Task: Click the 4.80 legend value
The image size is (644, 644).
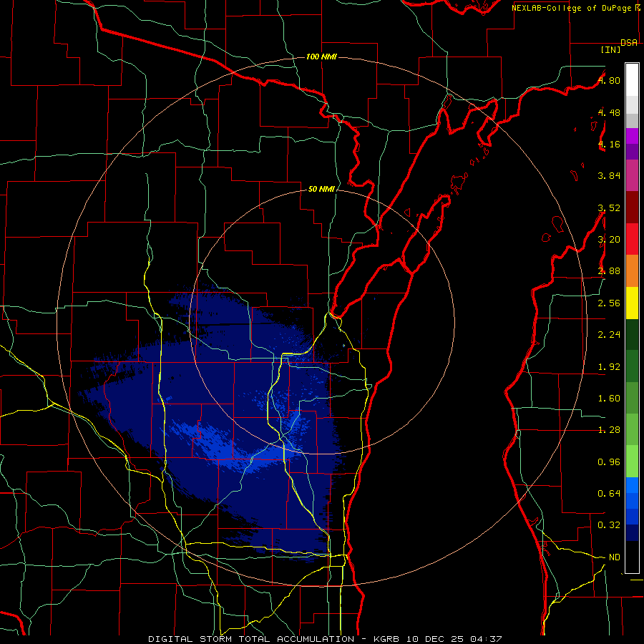Action: [609, 80]
